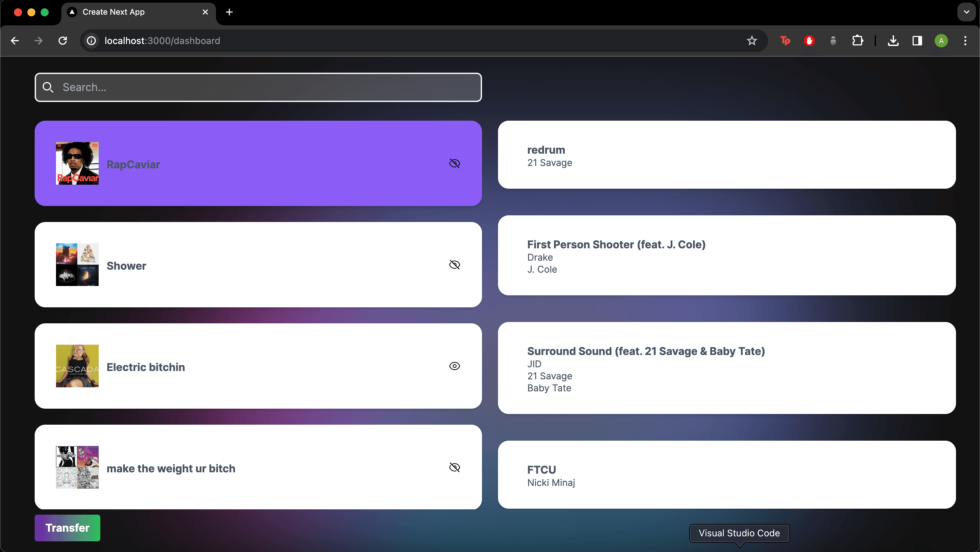
Task: Click the JID artist name
Action: pyautogui.click(x=534, y=364)
